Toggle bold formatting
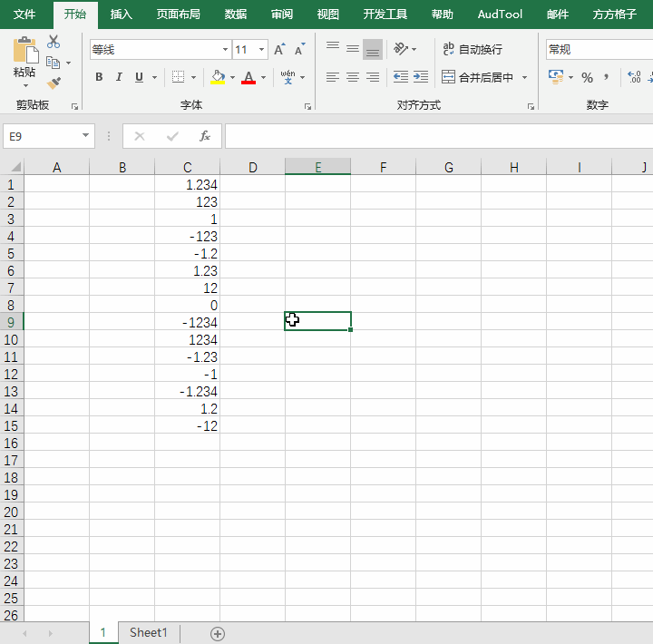This screenshot has height=644, width=653. (99, 77)
